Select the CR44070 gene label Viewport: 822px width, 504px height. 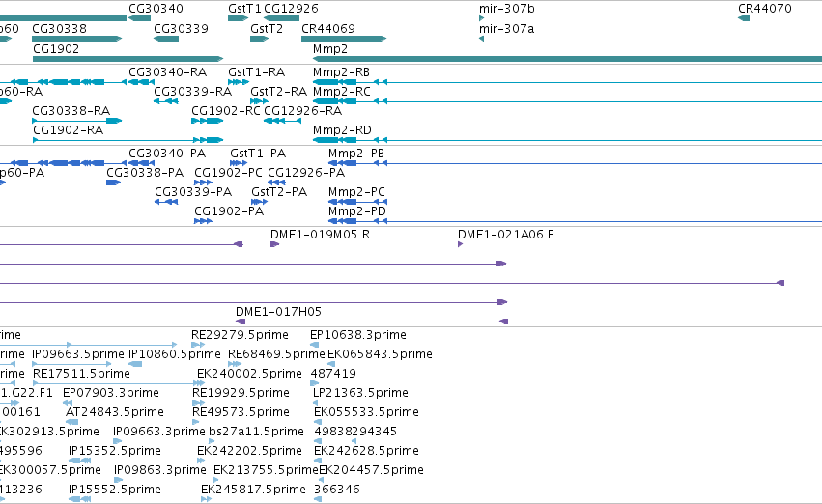tap(765, 9)
